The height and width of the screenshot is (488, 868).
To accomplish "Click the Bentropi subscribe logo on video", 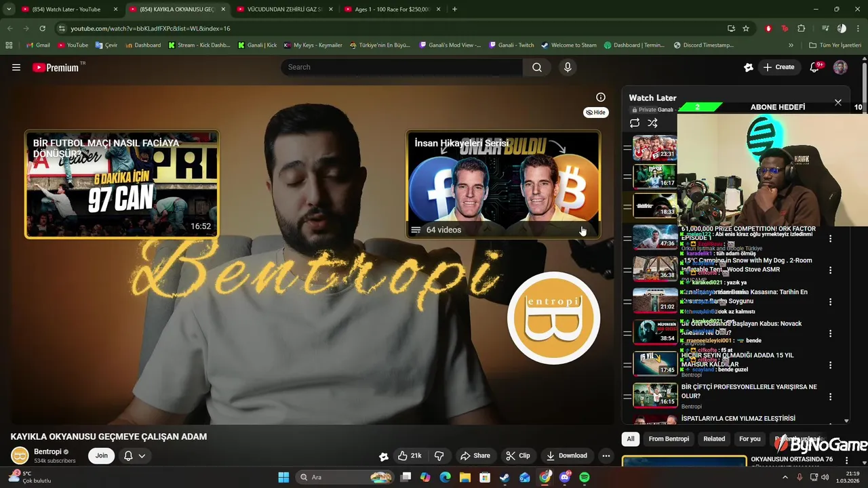I will (554, 318).
